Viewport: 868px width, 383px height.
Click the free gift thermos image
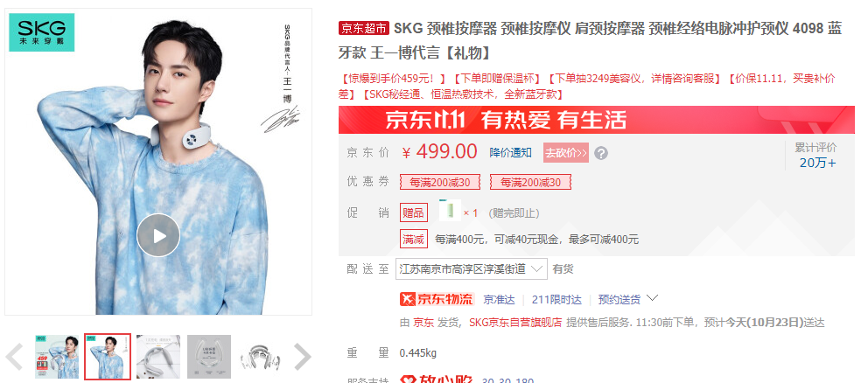[450, 211]
